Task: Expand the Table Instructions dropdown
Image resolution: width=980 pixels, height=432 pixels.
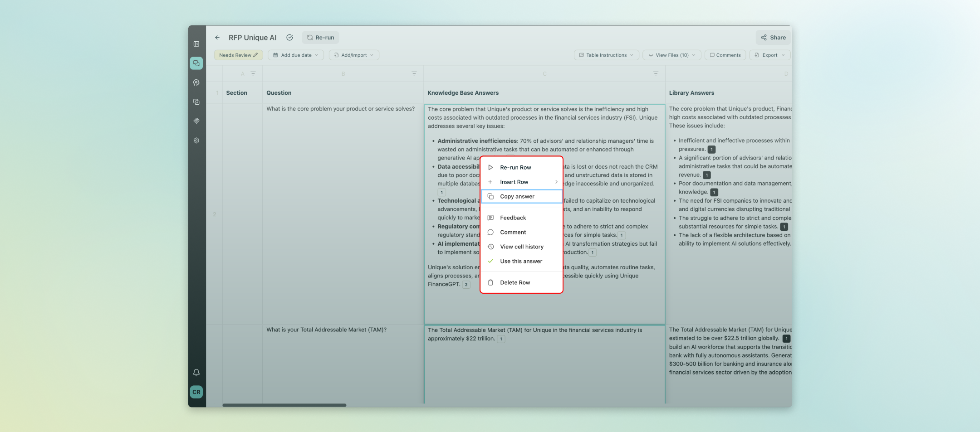Action: coord(606,55)
